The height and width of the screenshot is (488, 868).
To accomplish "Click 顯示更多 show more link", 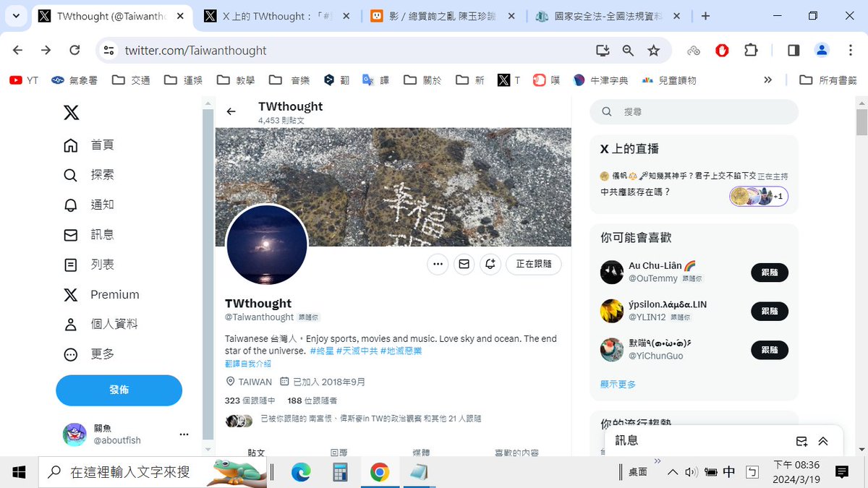I will pos(618,385).
